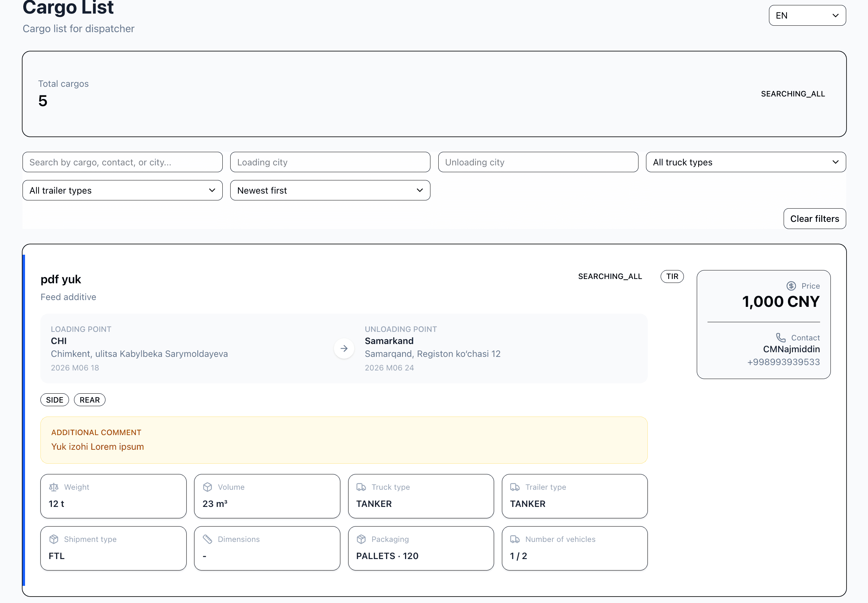Click the 1,000 CNY price value
Image resolution: width=868 pixels, height=603 pixels.
pos(781,301)
